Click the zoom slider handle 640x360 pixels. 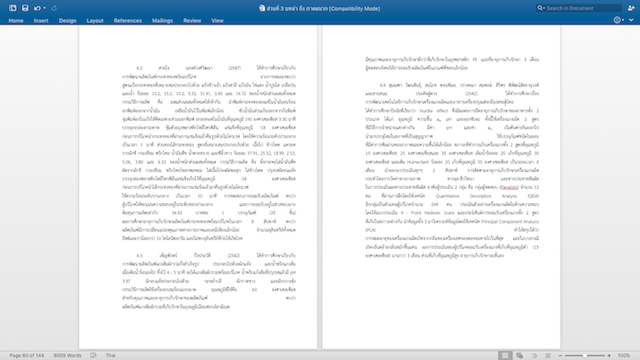pyautogui.click(x=585, y=356)
